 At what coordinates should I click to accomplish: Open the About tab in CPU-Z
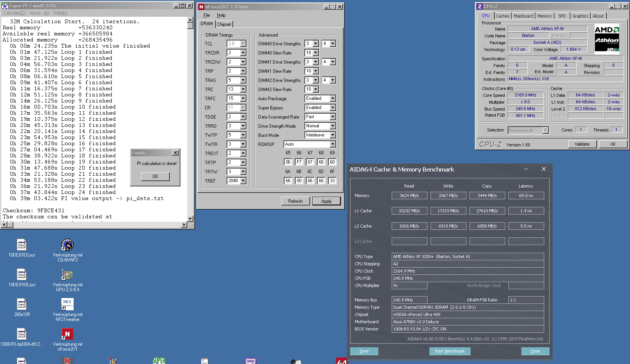(598, 16)
